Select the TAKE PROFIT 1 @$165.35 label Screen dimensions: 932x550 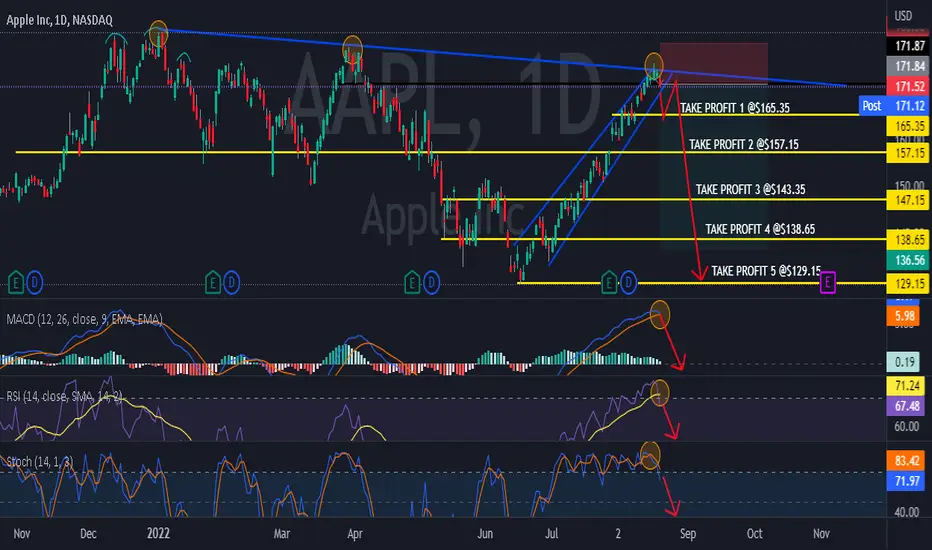(x=735, y=108)
